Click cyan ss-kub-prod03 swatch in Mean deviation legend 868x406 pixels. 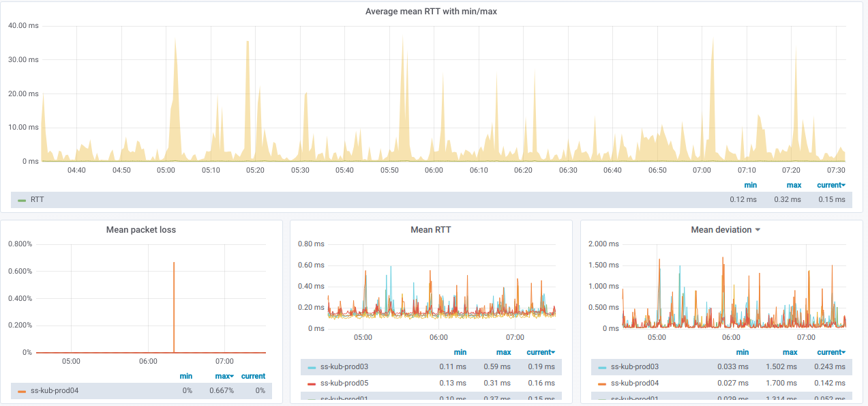point(602,367)
